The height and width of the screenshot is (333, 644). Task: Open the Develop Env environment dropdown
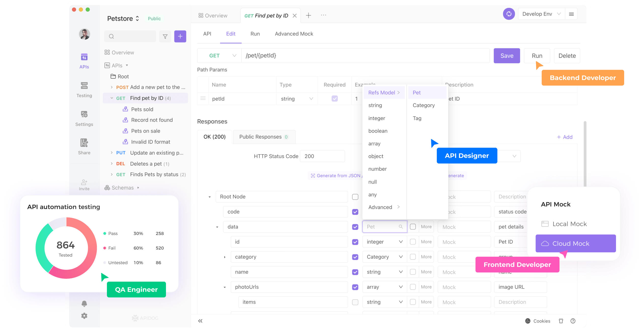click(x=541, y=14)
